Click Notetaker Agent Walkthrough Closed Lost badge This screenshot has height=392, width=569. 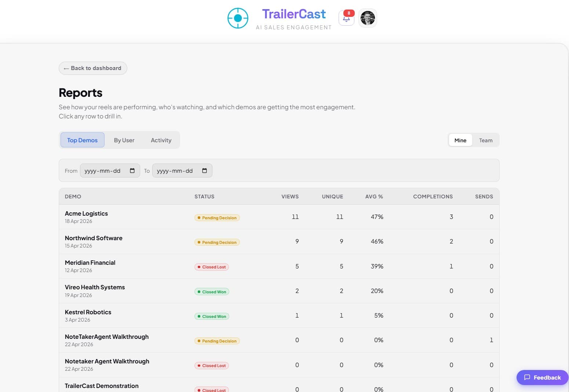click(x=212, y=366)
